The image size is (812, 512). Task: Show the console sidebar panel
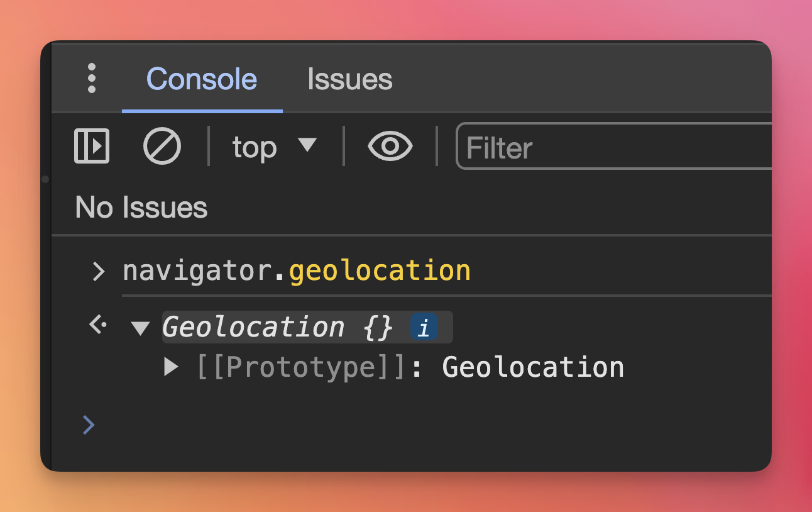[92, 146]
